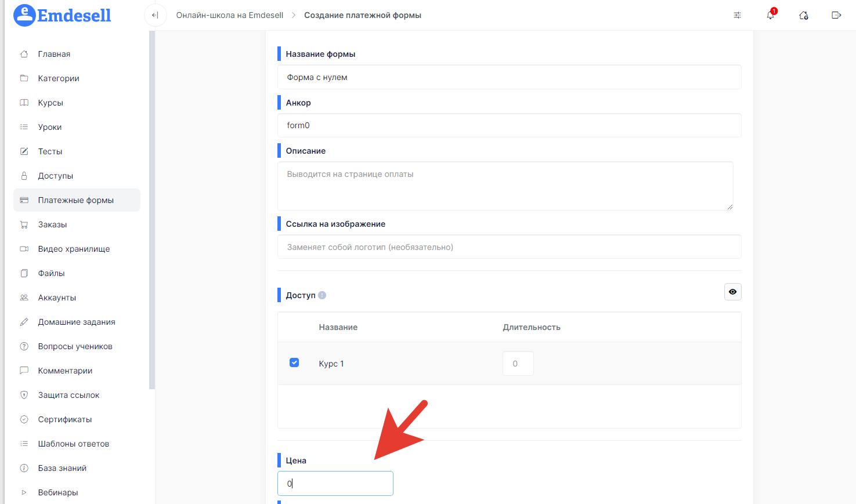
Task: Collapse the sidebar with arrow button
Action: (x=155, y=15)
